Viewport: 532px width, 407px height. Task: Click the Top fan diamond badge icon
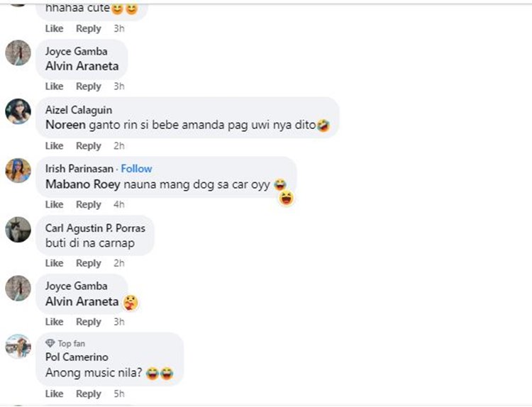click(x=50, y=343)
